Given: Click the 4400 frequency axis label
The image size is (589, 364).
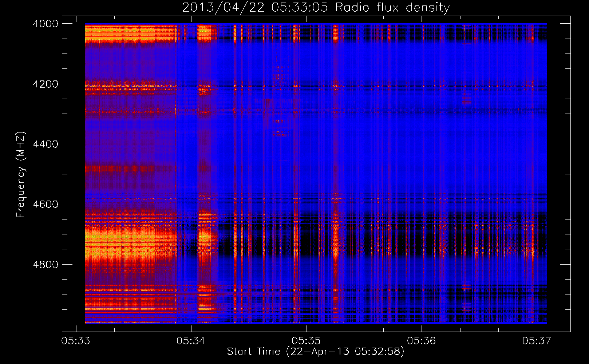Looking at the screenshot, I should click(x=46, y=144).
